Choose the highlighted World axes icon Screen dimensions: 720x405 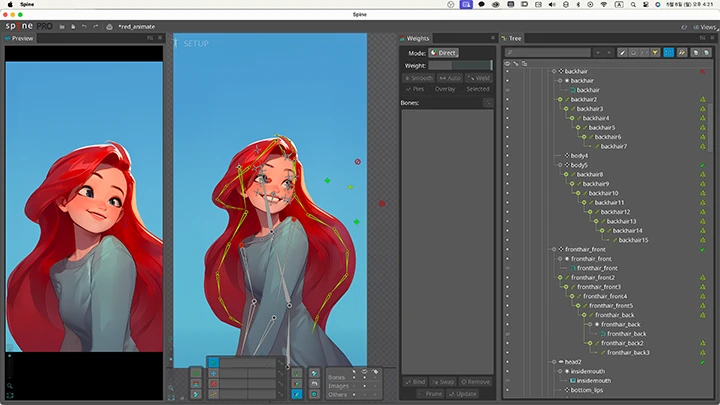297,394
